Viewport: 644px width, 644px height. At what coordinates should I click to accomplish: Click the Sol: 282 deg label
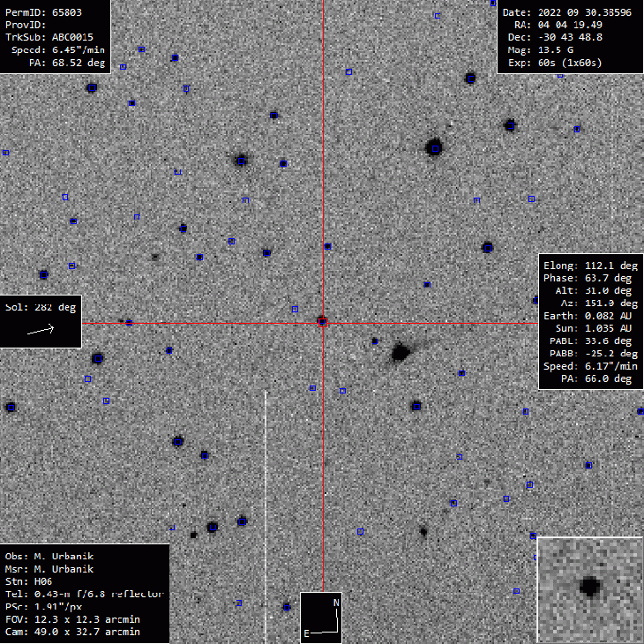click(41, 308)
